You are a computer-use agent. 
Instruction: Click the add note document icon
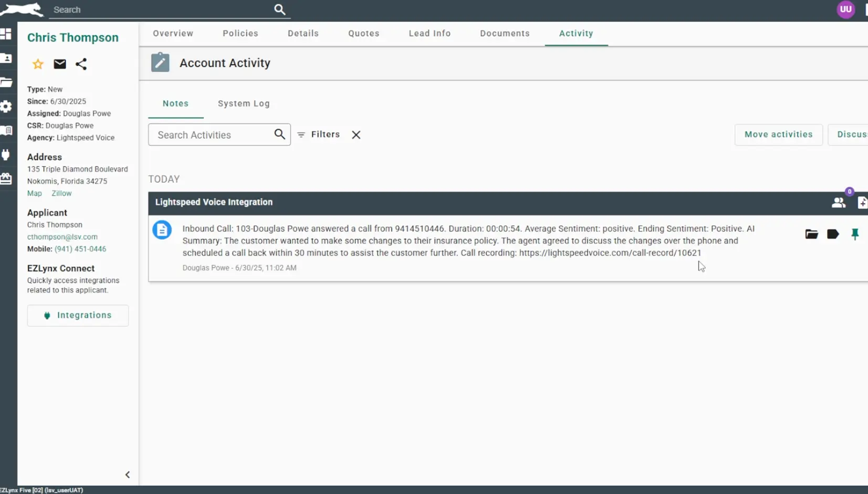(862, 203)
